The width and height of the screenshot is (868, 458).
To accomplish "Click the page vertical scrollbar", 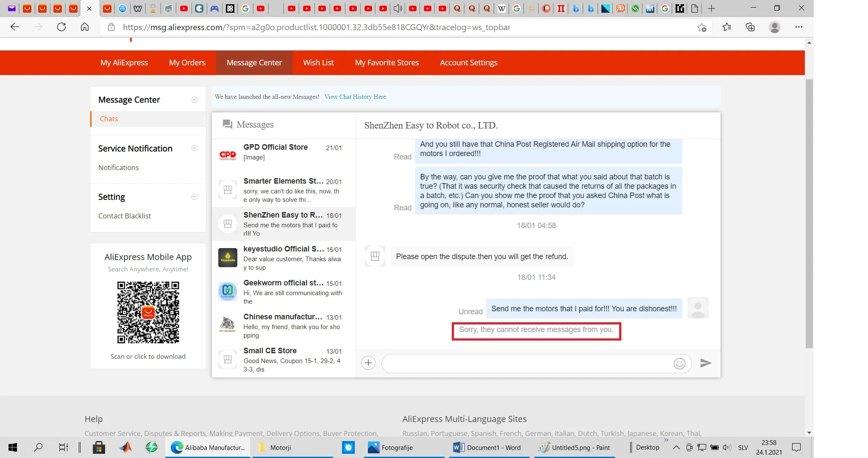I will click(809, 212).
